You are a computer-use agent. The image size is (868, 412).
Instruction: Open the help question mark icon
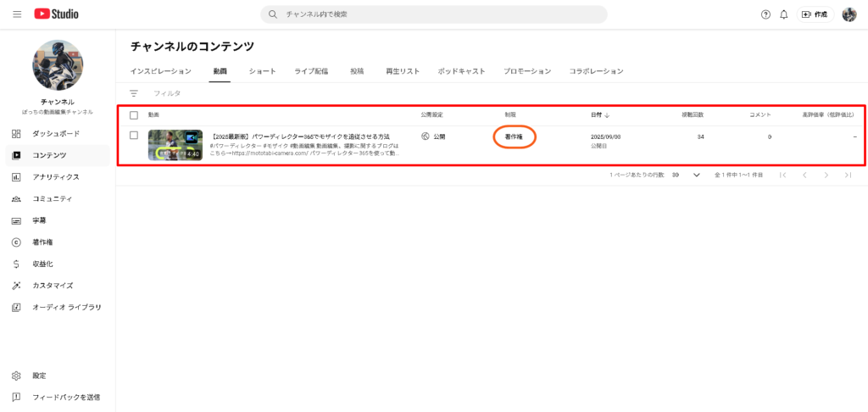[x=766, y=14]
